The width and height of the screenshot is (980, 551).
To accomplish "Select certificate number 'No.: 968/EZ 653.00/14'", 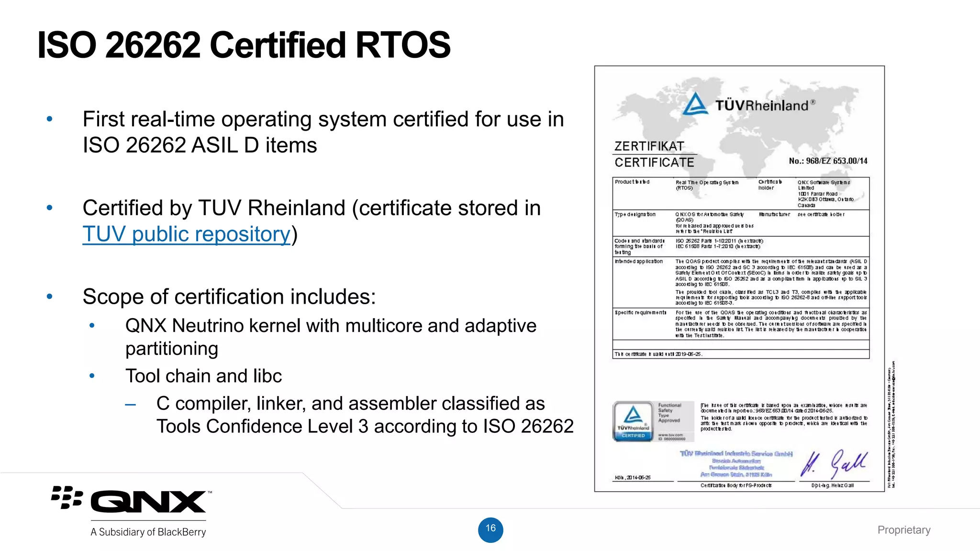I will pos(828,161).
